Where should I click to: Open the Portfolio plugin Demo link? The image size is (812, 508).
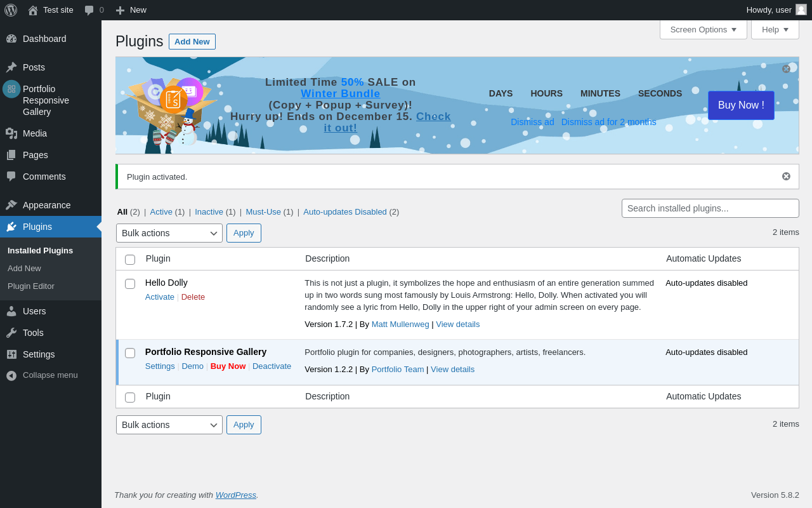coord(192,366)
